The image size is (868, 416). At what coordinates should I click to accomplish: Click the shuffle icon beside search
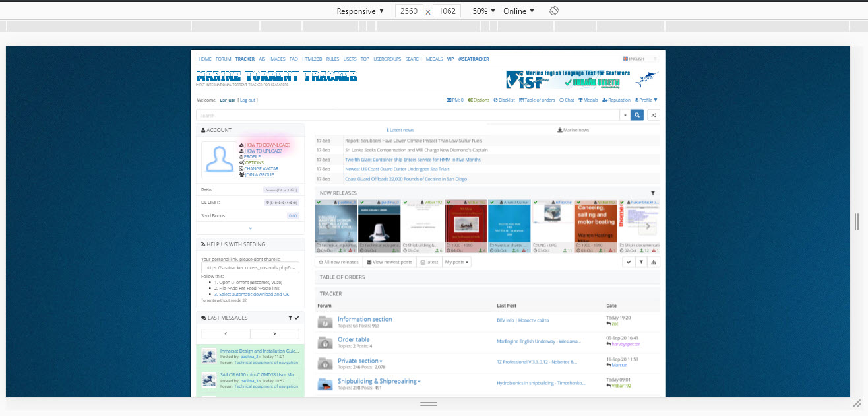click(653, 115)
